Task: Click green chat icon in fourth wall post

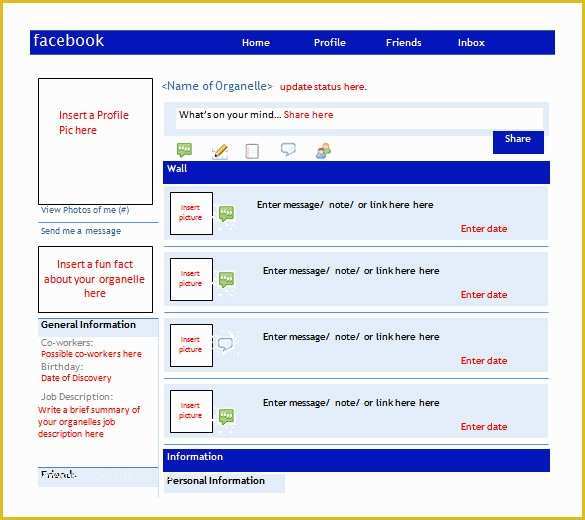Action: pyautogui.click(x=226, y=417)
